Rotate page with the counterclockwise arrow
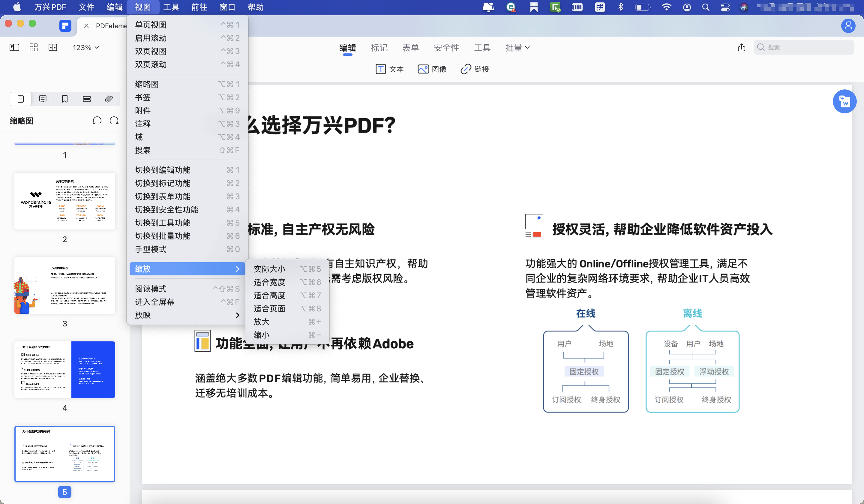 [x=97, y=120]
